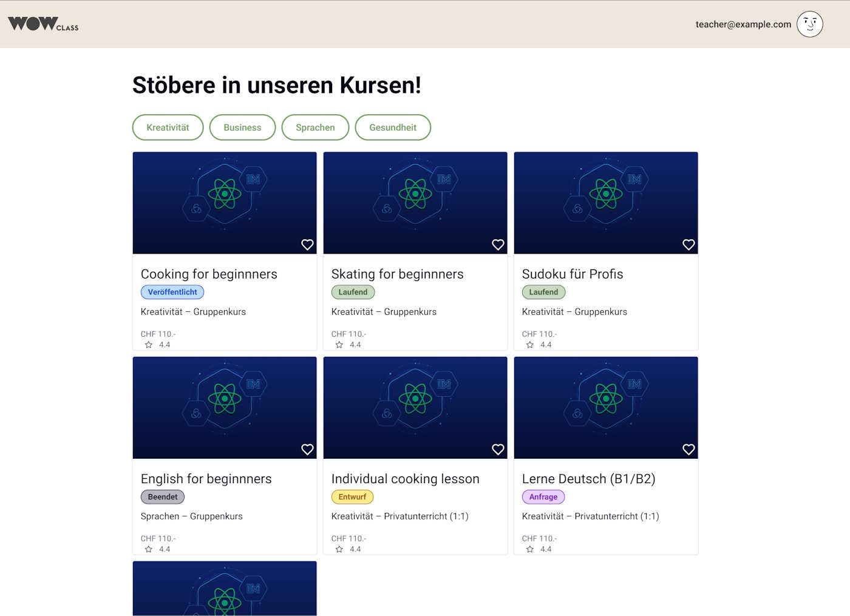Click the teacher@example.com account email

[x=743, y=24]
